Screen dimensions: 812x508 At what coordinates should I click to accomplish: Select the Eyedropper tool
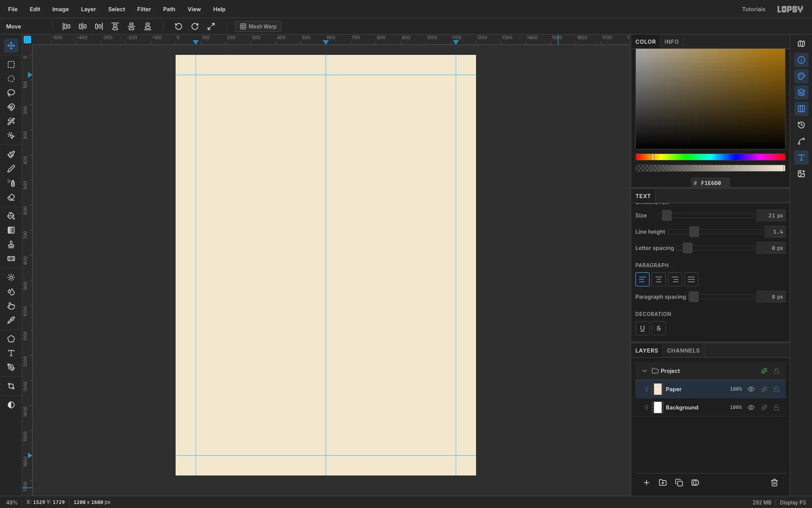(x=11, y=320)
